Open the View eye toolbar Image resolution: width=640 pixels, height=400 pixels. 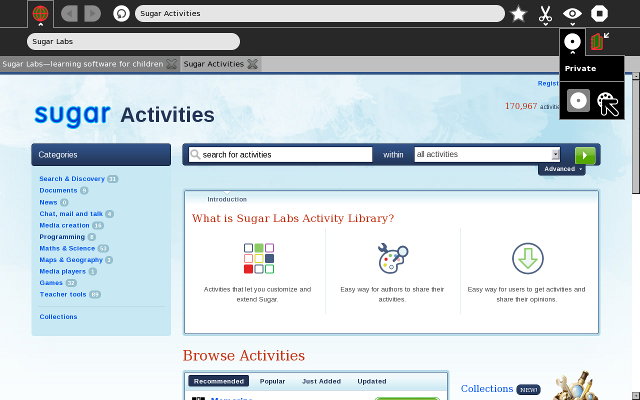pos(572,14)
